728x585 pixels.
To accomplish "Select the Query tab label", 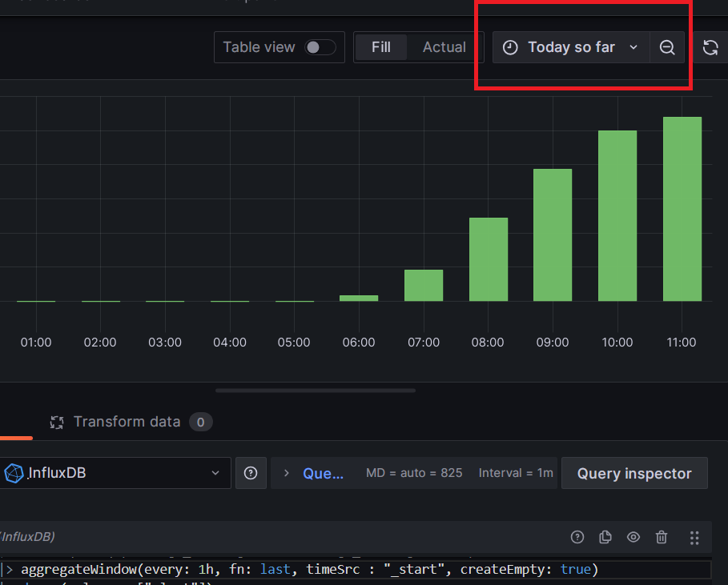I will click(x=323, y=473).
